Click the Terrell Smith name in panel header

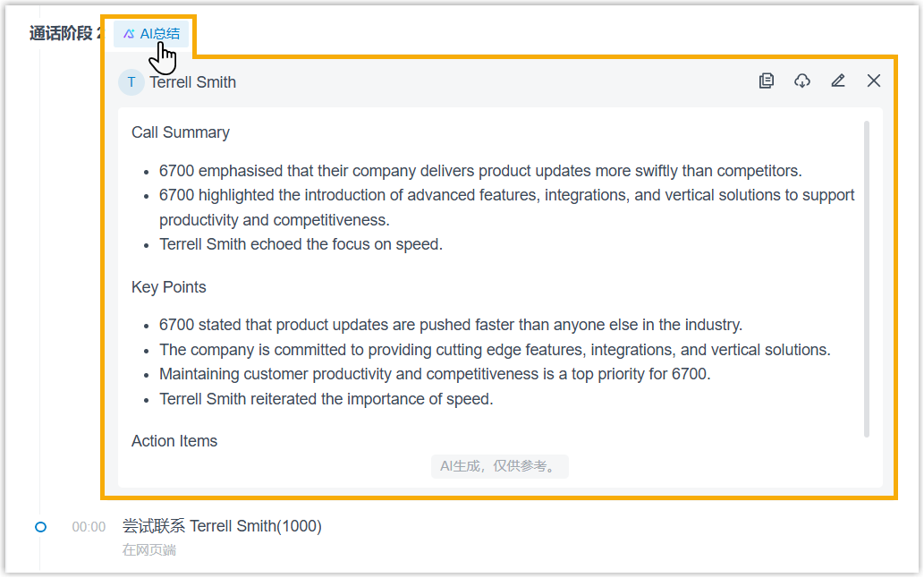click(x=192, y=82)
